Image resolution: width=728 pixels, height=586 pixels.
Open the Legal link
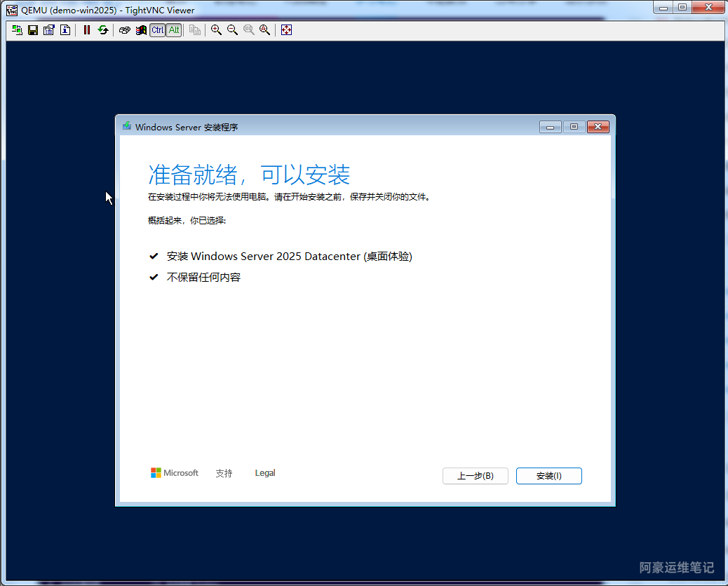click(265, 473)
